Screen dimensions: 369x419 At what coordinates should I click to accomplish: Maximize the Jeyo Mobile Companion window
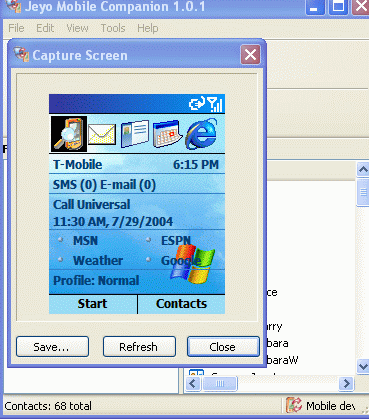338,7
